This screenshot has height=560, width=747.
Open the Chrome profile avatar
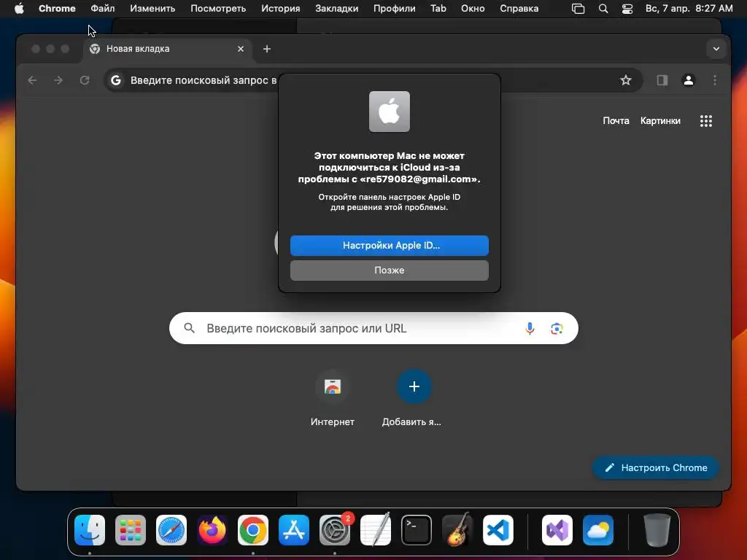click(689, 80)
